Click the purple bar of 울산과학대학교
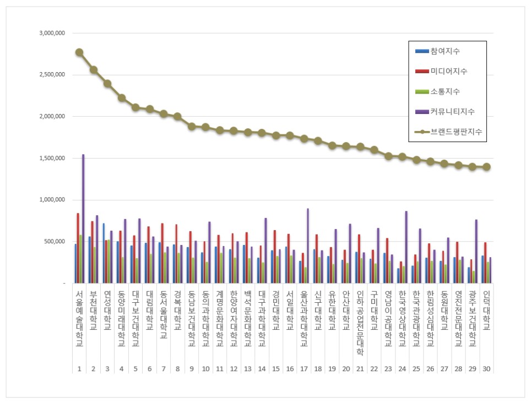Image resolution: width=532 pixels, height=403 pixels. tap(308, 246)
